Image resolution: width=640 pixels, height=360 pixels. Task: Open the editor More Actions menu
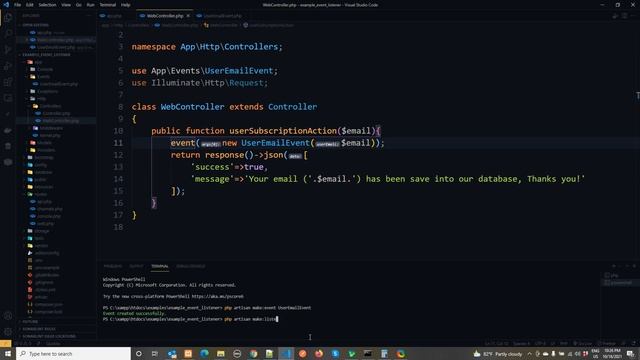(x=633, y=16)
